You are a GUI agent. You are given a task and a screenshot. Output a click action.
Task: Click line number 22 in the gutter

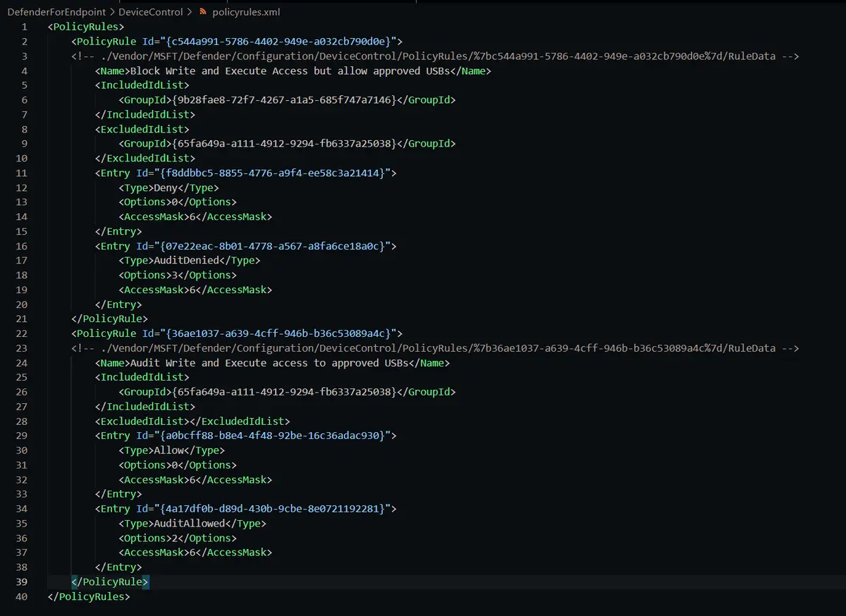point(22,333)
